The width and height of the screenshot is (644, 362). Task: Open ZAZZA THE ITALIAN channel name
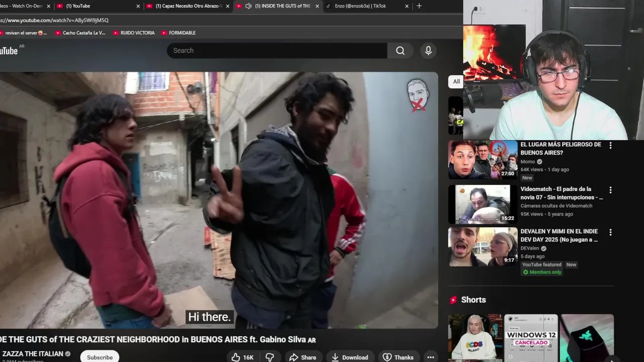coord(32,353)
